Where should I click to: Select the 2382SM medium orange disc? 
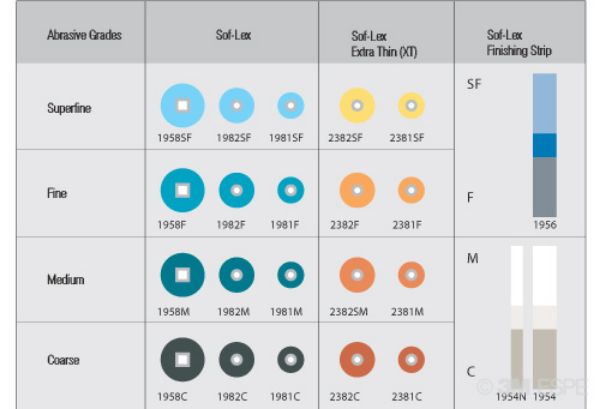357,275
